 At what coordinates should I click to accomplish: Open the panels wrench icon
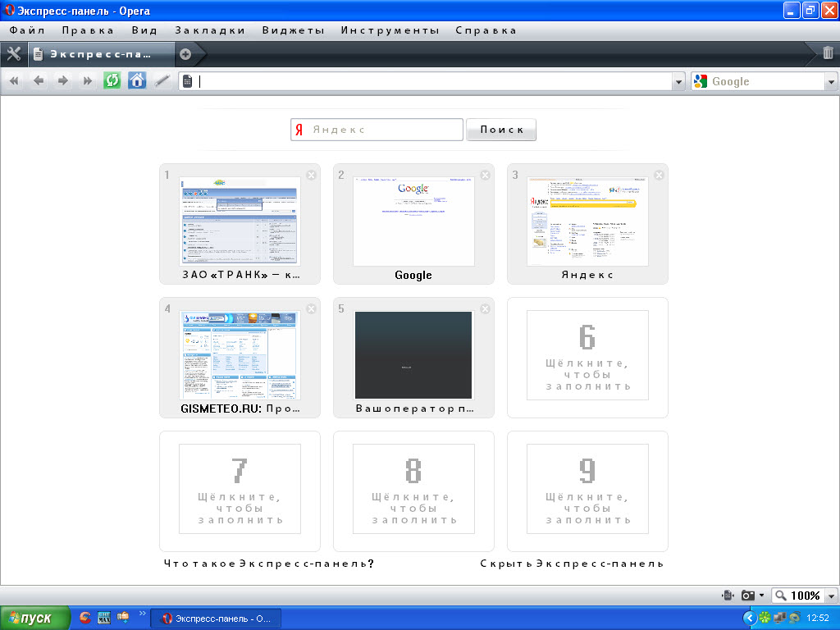pos(13,54)
